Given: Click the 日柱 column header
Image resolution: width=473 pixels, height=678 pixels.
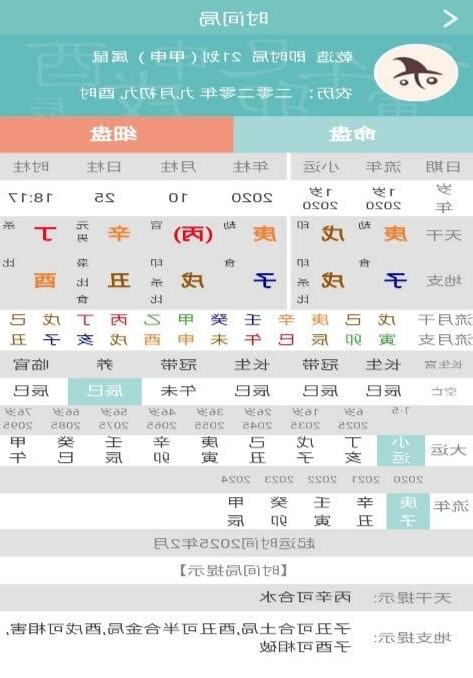Looking at the screenshot, I should [104, 167].
